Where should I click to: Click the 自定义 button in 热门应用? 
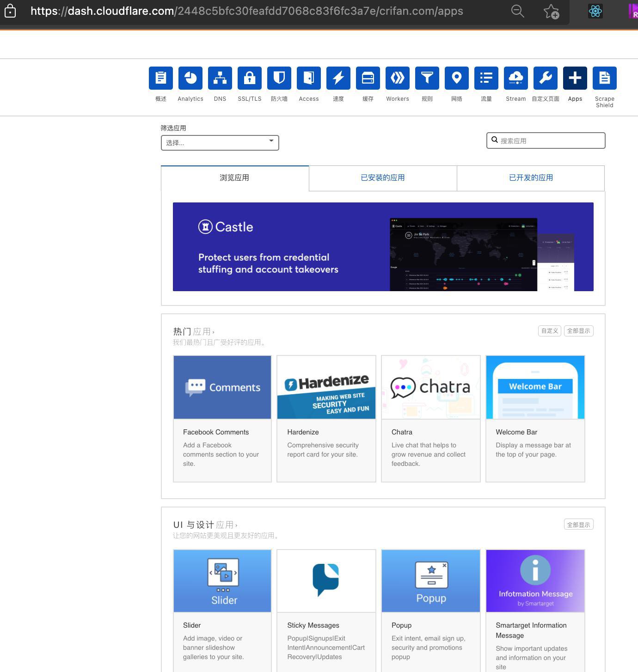pos(550,331)
